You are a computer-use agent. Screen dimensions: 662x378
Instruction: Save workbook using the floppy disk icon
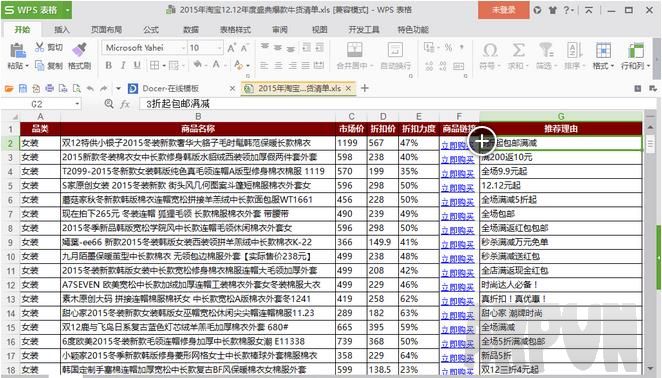coord(23,88)
